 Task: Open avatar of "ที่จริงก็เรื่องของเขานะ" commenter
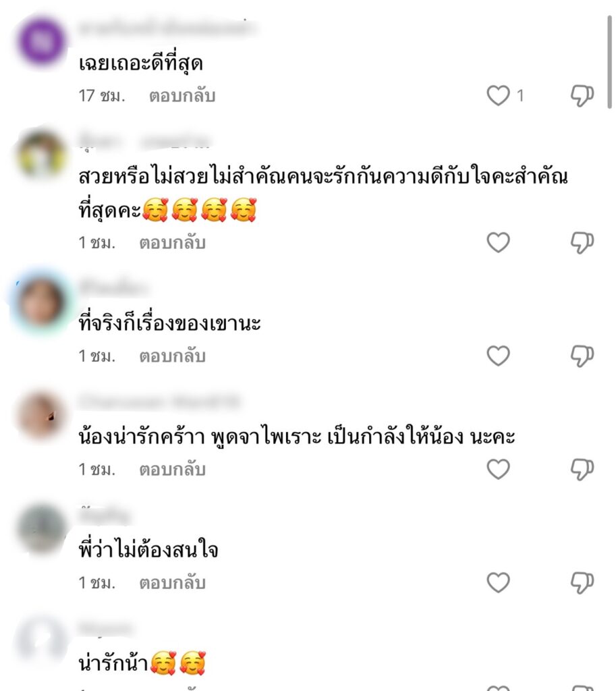(x=41, y=302)
